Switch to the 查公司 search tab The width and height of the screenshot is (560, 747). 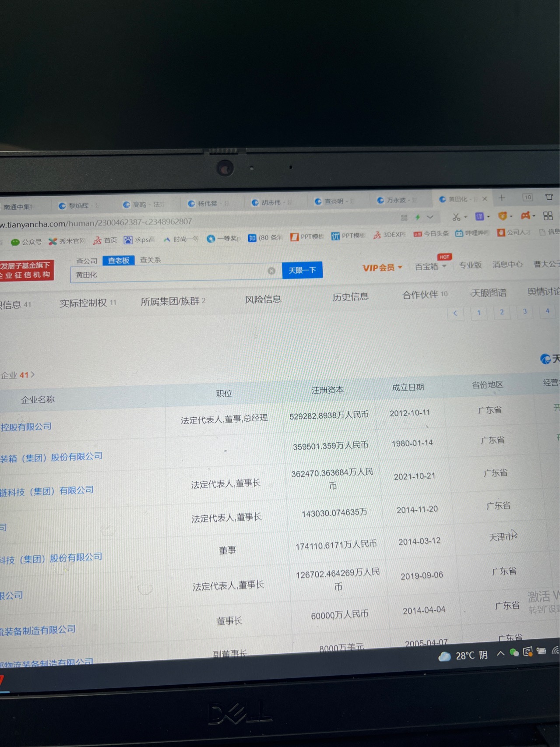tap(87, 261)
